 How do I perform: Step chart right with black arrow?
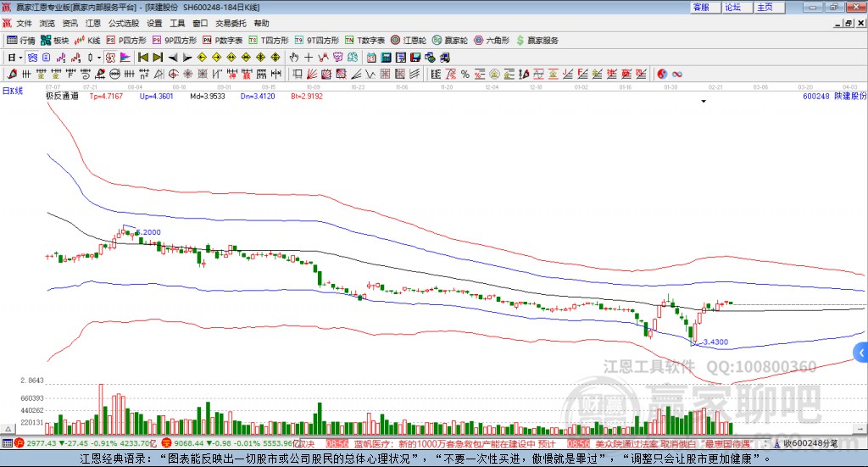point(187,58)
